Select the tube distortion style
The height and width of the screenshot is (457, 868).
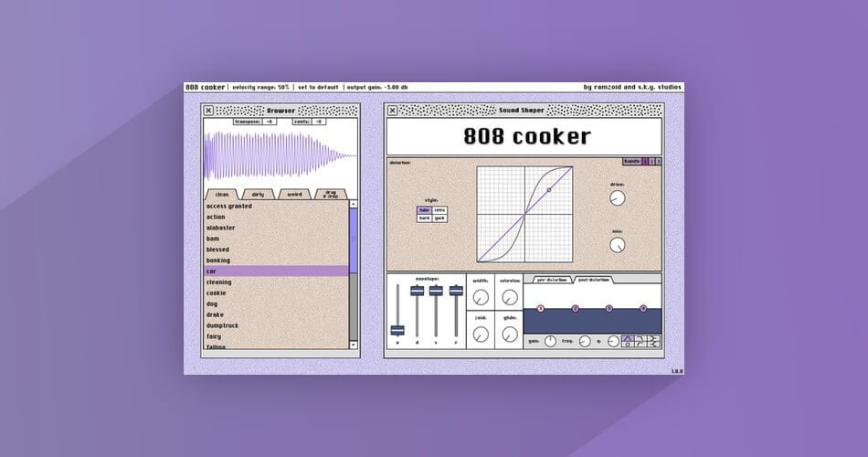[424, 210]
